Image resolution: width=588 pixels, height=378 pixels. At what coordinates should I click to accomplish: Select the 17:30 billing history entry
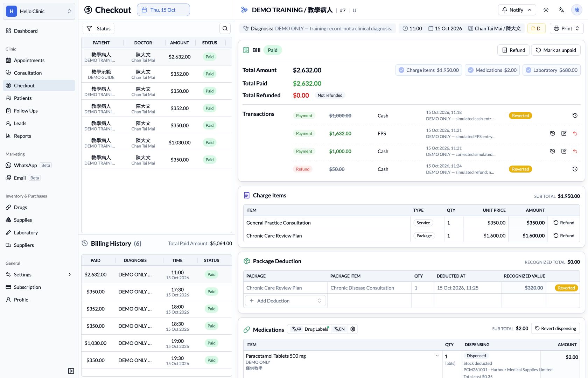coord(156,292)
